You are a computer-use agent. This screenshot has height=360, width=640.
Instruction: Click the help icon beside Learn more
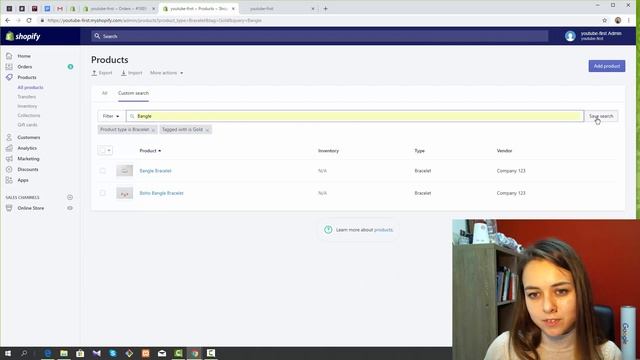coord(328,230)
